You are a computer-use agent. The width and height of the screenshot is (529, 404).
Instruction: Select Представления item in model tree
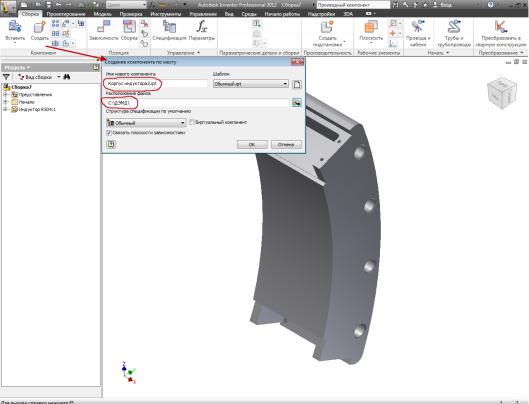[x=35, y=95]
